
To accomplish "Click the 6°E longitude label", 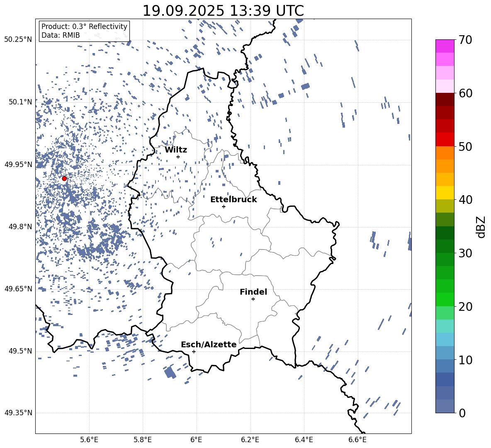I will coord(196,440).
